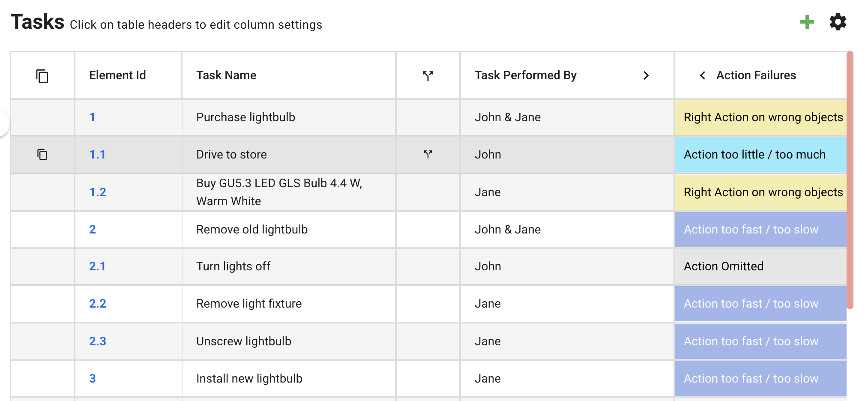Open Task Performed By column header settings

[x=525, y=75]
